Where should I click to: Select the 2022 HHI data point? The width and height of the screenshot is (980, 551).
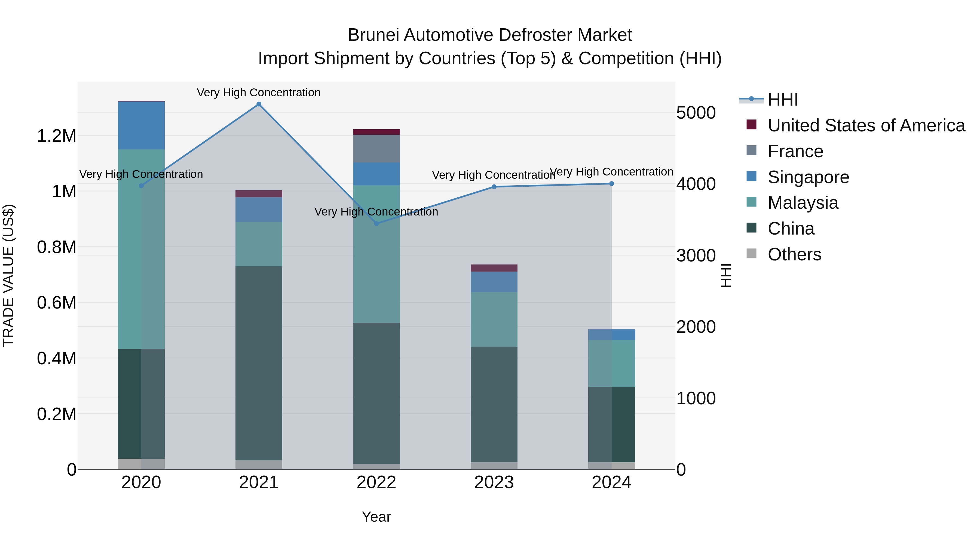[377, 224]
